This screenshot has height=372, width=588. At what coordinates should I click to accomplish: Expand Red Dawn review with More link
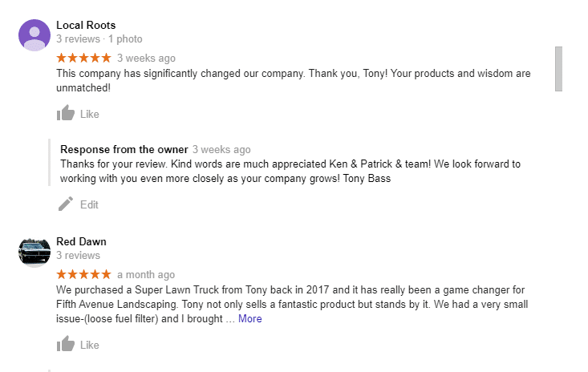[249, 319]
